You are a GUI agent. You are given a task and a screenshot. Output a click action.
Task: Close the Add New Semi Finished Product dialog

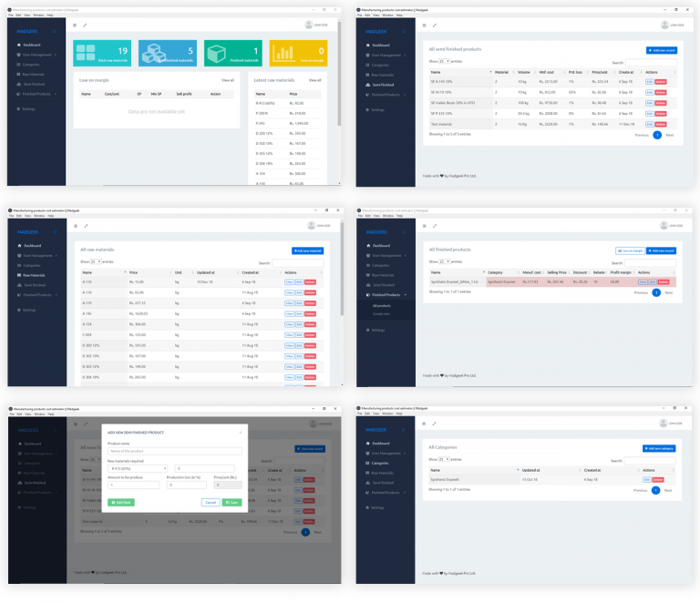[x=241, y=432]
